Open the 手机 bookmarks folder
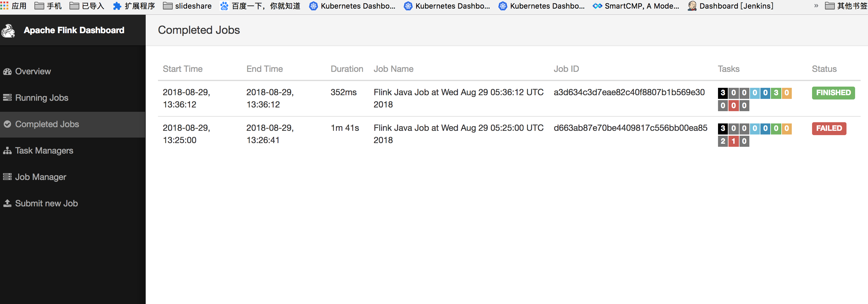The height and width of the screenshot is (304, 868). click(x=48, y=6)
